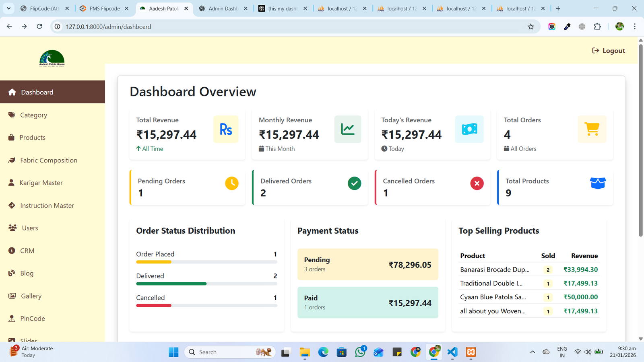Click the blue box icon on Total Products
The width and height of the screenshot is (644, 362).
[598, 183]
